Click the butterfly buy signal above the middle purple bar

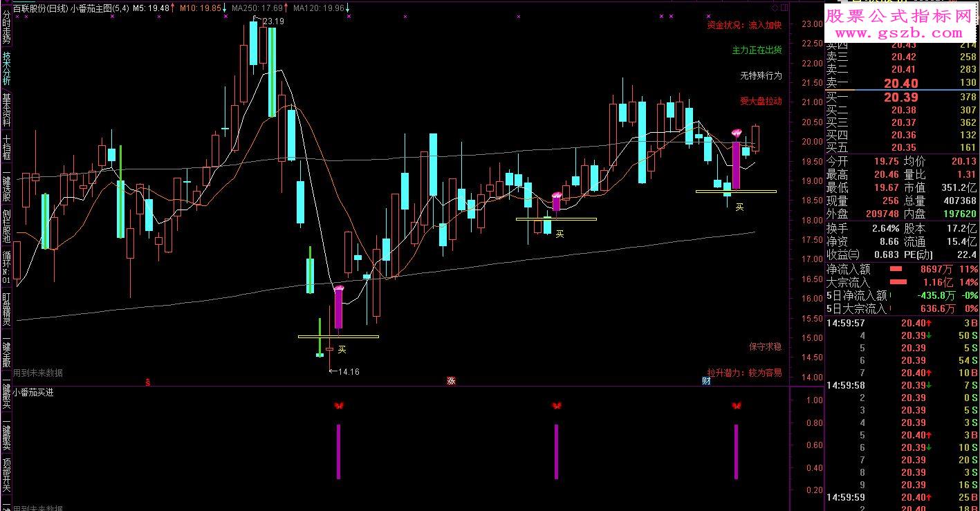(556, 406)
